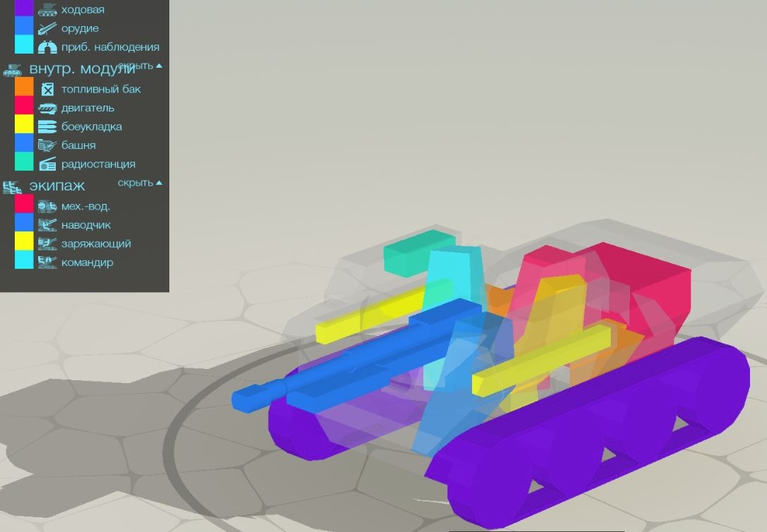This screenshot has width=767, height=532.
Task: Click the ammo rack (боеукладка) icon
Action: point(47,126)
